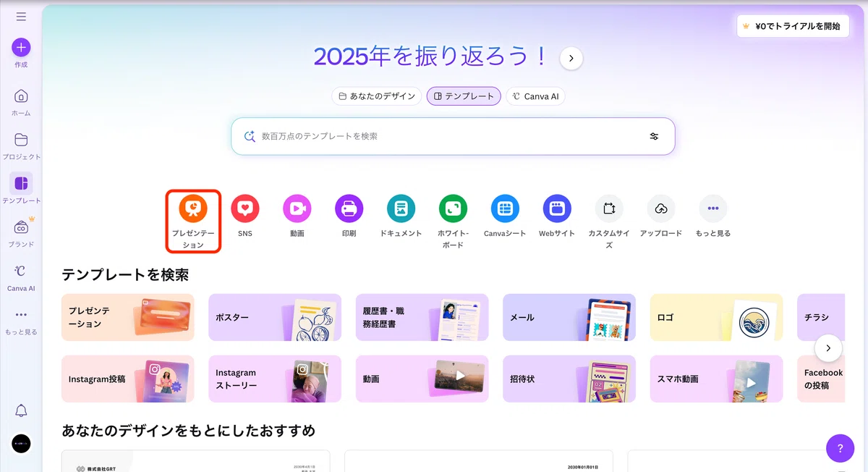
Task: Click the アップロード upload cloud icon
Action: click(x=661, y=208)
